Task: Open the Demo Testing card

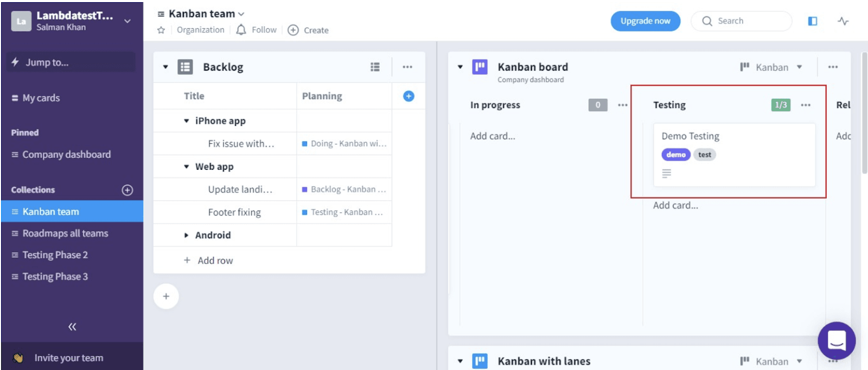Action: pos(734,155)
